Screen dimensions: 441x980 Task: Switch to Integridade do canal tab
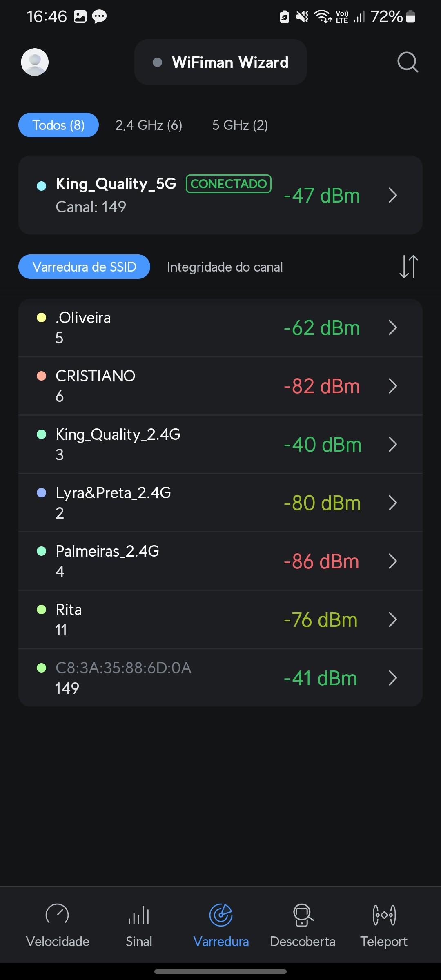click(225, 267)
